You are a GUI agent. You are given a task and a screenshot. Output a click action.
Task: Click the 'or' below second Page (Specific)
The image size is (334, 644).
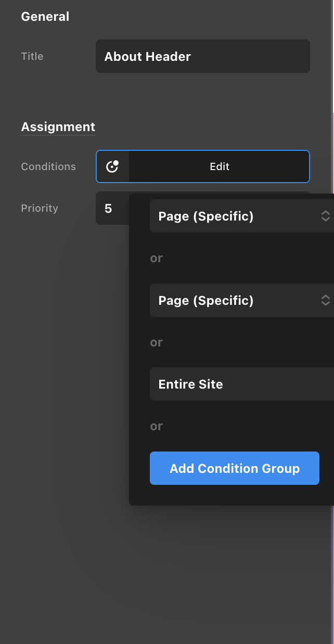(157, 342)
